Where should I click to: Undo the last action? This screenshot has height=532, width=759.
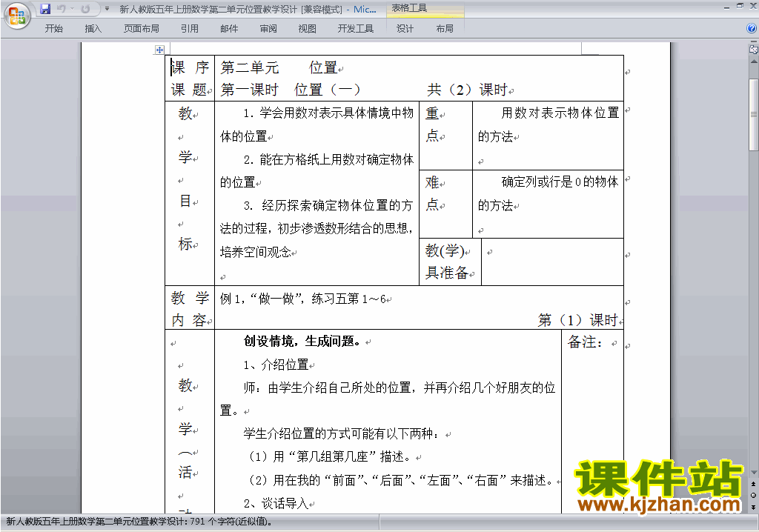[61, 9]
